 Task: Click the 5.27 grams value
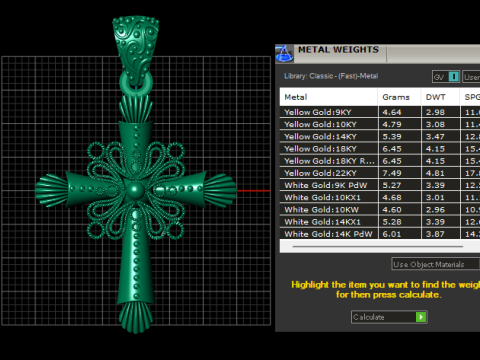click(392, 185)
